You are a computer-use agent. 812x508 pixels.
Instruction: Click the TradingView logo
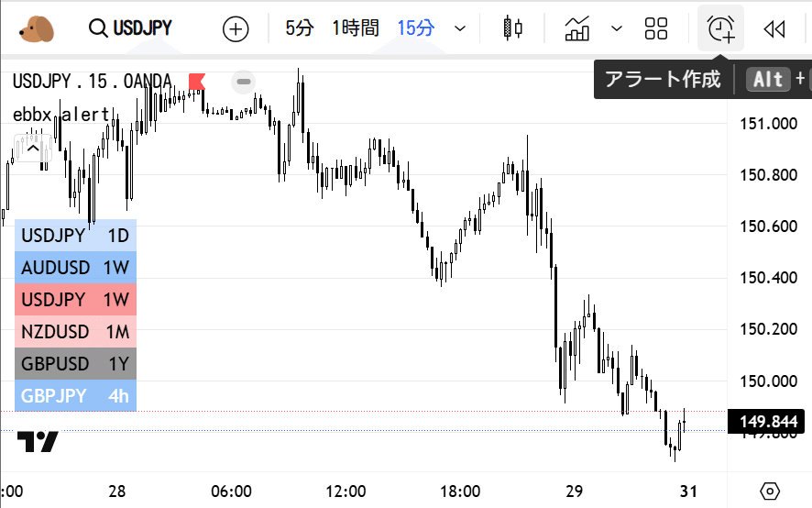coord(38,442)
